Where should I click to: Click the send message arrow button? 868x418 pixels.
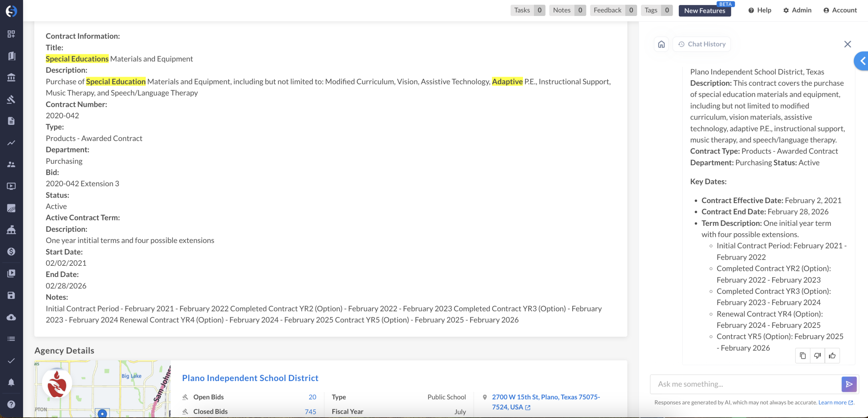(x=849, y=384)
